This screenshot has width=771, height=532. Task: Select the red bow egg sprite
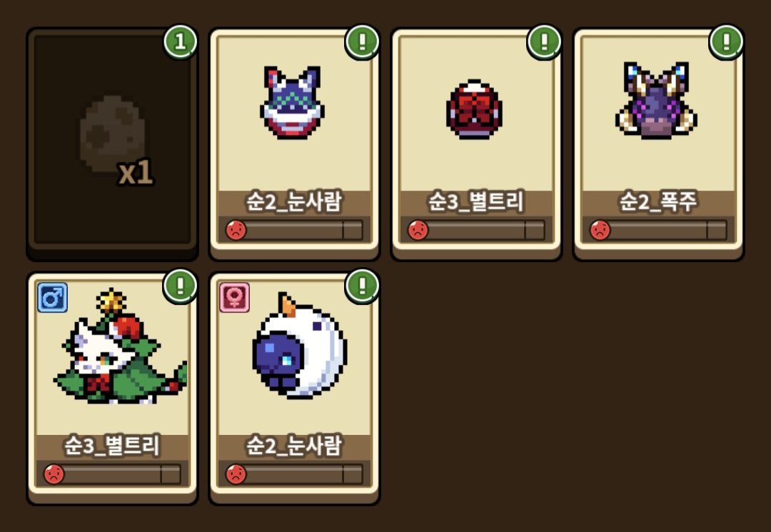pyautogui.click(x=474, y=109)
